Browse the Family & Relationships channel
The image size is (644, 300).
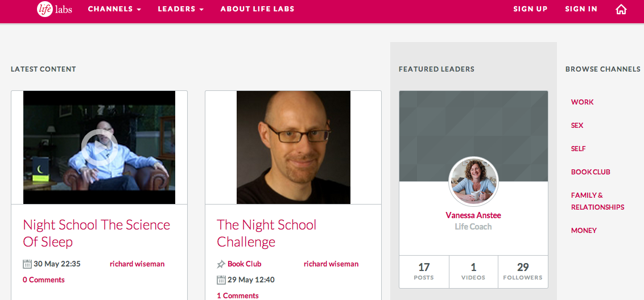pyautogui.click(x=597, y=201)
